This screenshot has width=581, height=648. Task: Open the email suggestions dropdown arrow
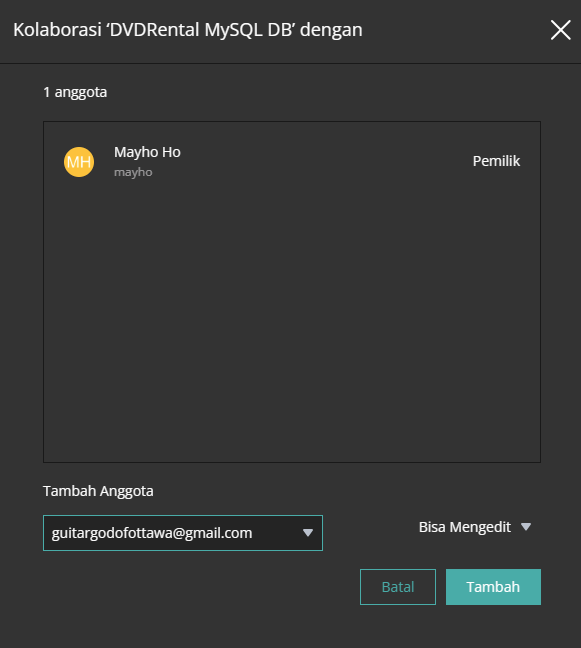click(307, 533)
